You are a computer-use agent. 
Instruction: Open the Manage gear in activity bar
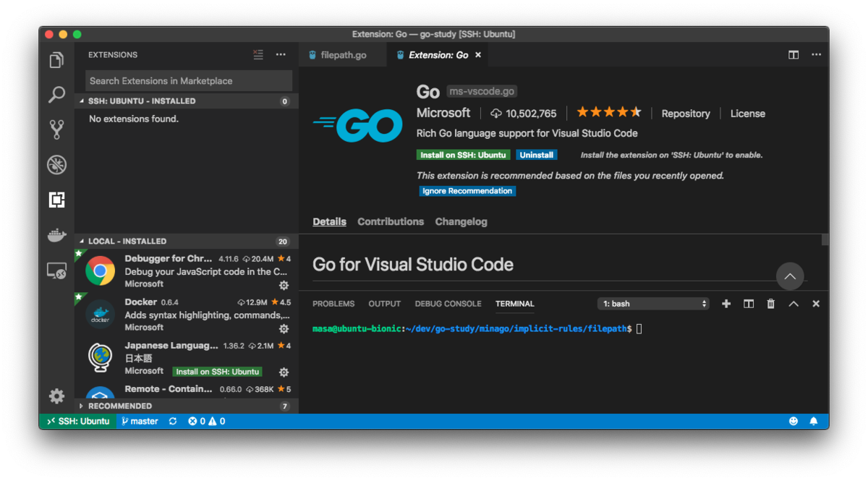pos(56,396)
